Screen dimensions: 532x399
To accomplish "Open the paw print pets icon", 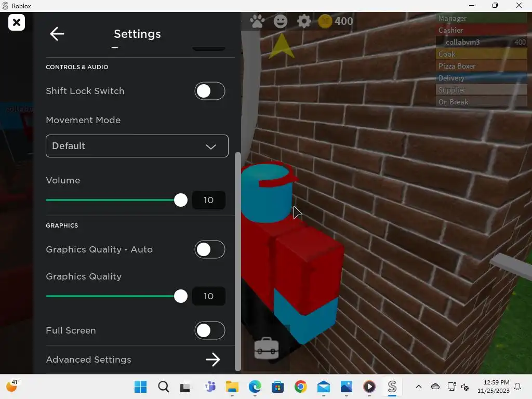I will [257, 21].
